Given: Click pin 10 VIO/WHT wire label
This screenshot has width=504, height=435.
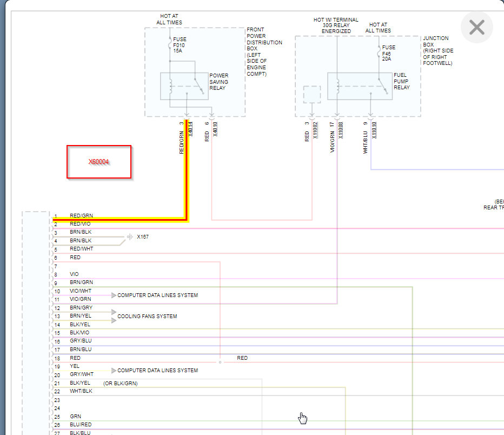Looking at the screenshot, I should point(81,291).
